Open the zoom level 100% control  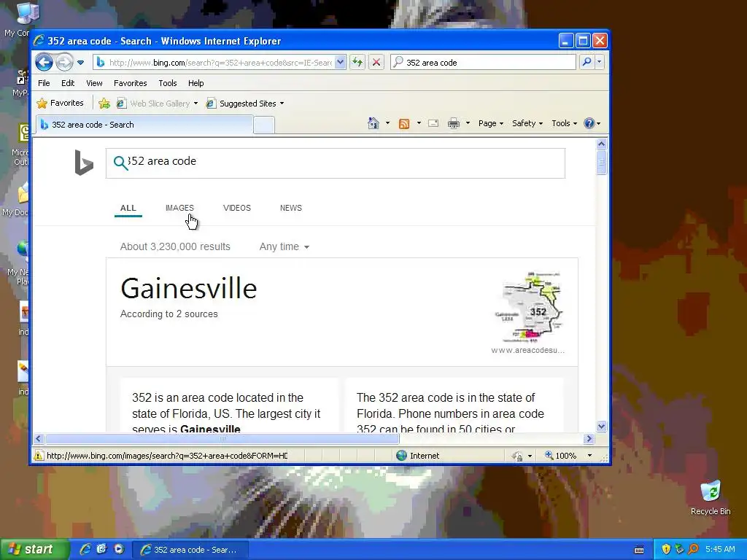click(561, 456)
